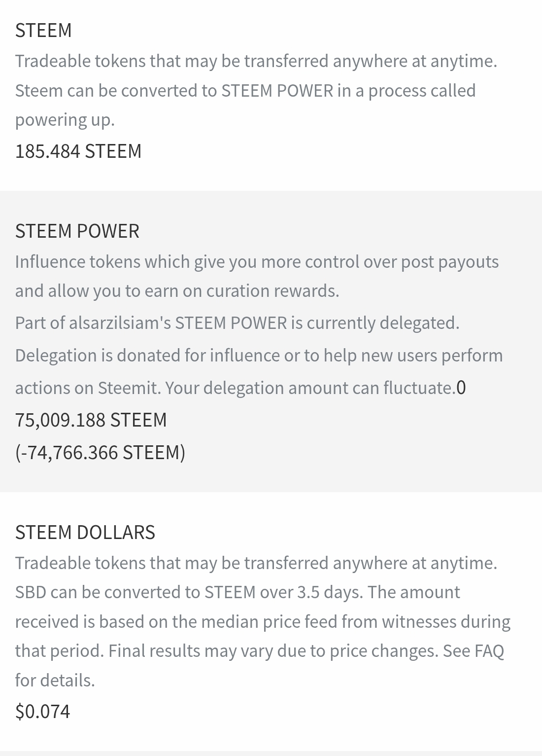The image size is (542, 756).
Task: Open the $0.074 Steem Dollars balance dropdown
Action: [x=43, y=712]
